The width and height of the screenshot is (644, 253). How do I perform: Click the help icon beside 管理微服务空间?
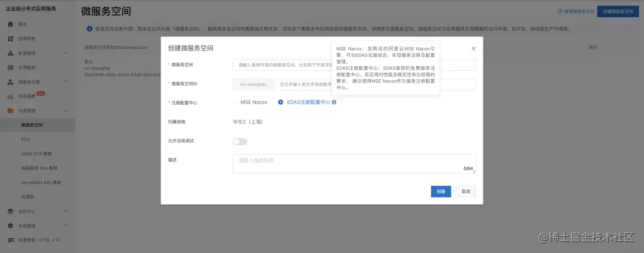click(x=560, y=11)
